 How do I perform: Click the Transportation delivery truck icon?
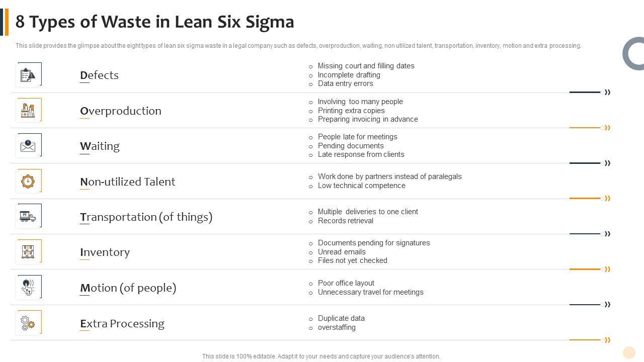point(28,216)
